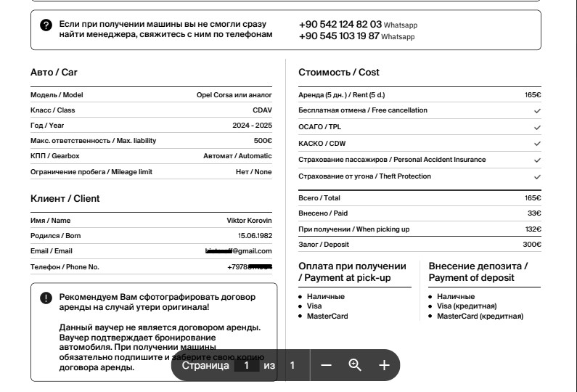This screenshot has height=392, width=577.
Task: Click the Personal Accident Insurance checkmark
Action: tap(537, 160)
